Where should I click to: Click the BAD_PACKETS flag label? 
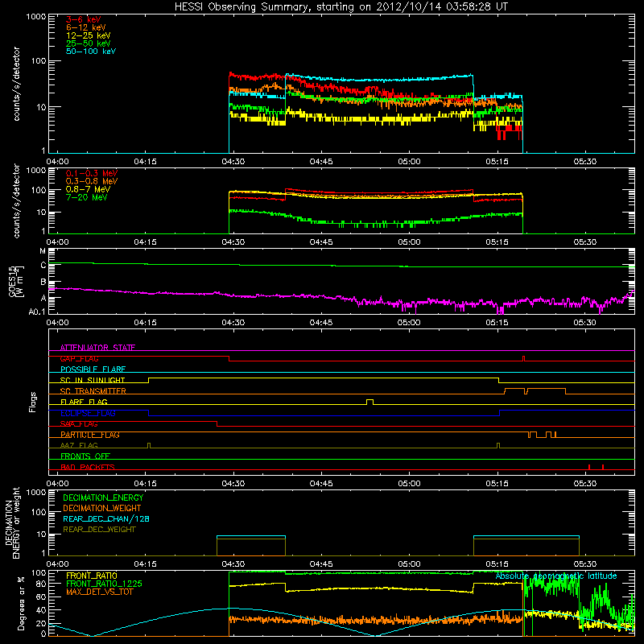tap(88, 467)
